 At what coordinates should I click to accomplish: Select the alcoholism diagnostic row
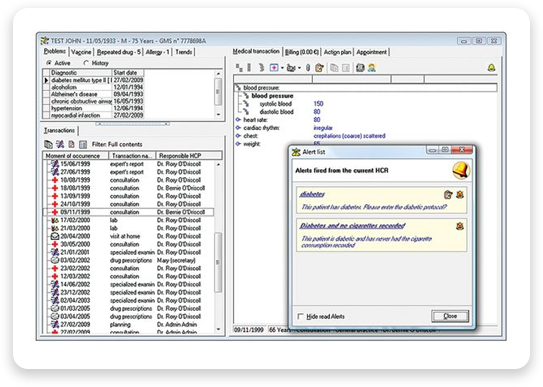(x=94, y=87)
